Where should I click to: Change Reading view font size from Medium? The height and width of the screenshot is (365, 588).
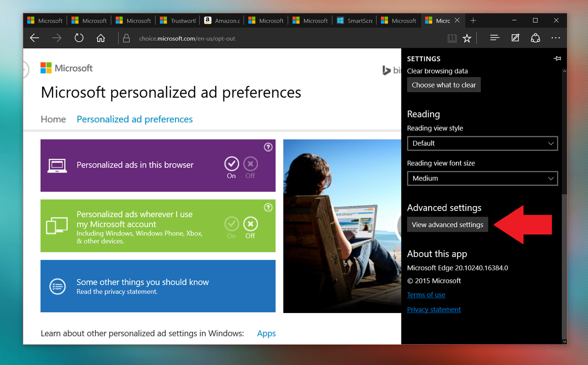pyautogui.click(x=482, y=178)
